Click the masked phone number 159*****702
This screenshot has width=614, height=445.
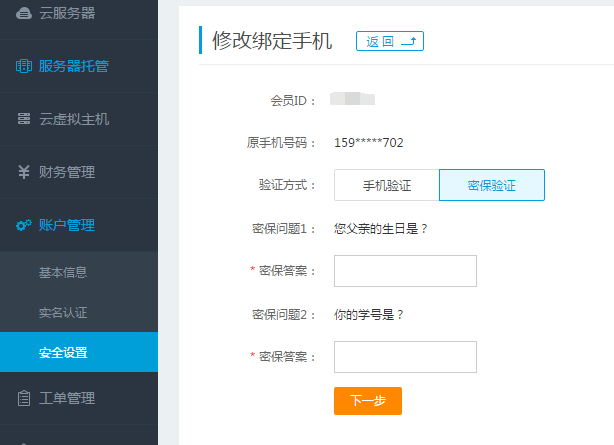[x=368, y=143]
